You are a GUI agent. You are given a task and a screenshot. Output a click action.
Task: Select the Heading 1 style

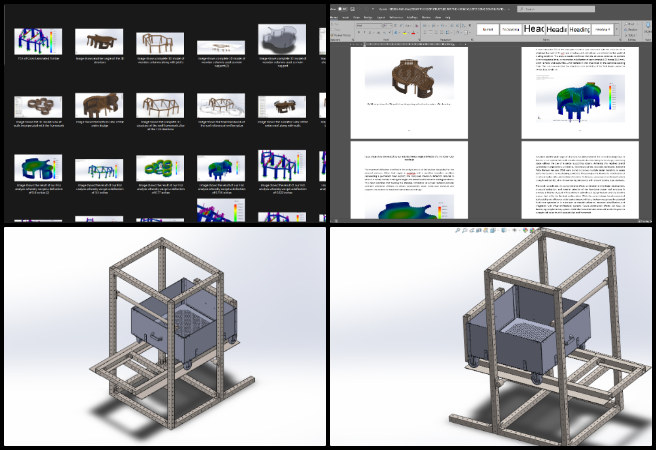(x=533, y=30)
